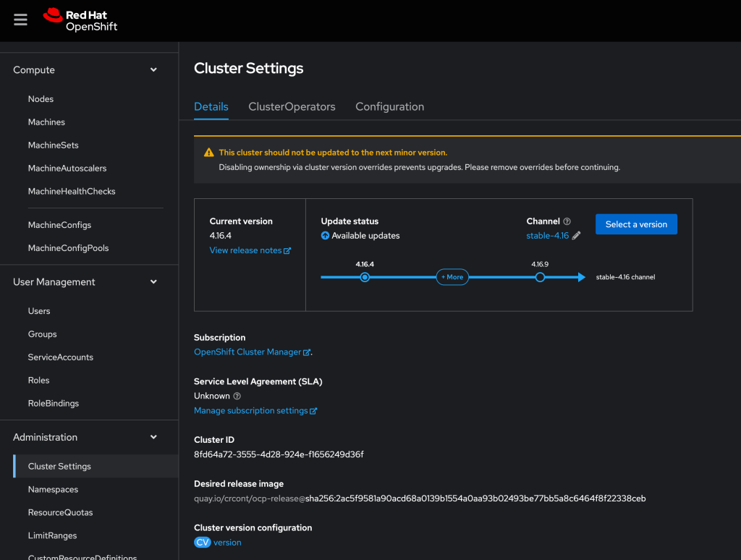Click the 4.16.9 version node on graph

pyautogui.click(x=540, y=277)
